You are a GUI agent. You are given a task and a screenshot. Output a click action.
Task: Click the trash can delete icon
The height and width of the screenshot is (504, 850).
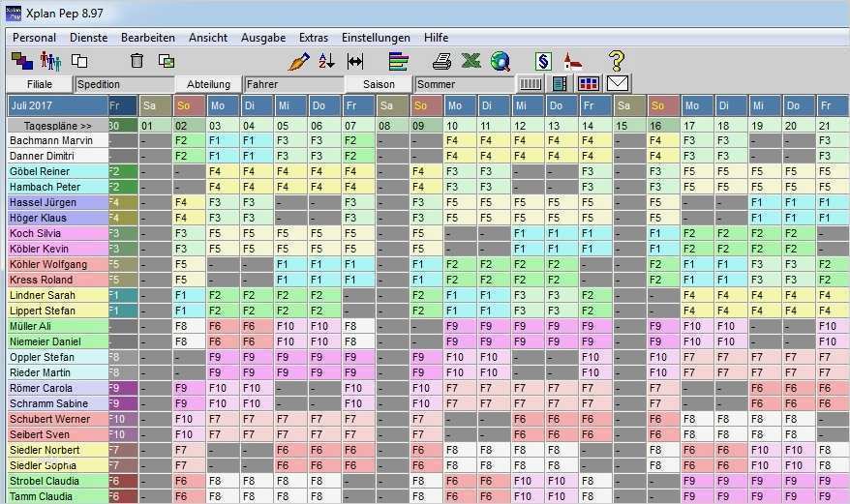point(137,61)
